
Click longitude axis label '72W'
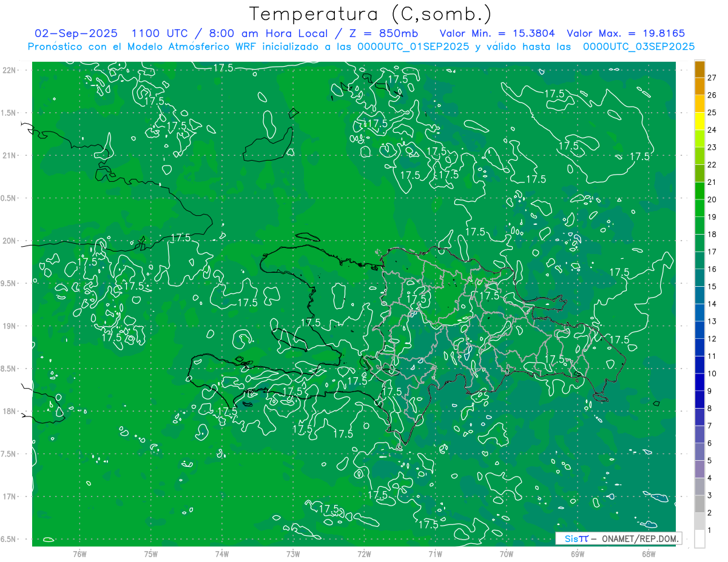point(364,554)
